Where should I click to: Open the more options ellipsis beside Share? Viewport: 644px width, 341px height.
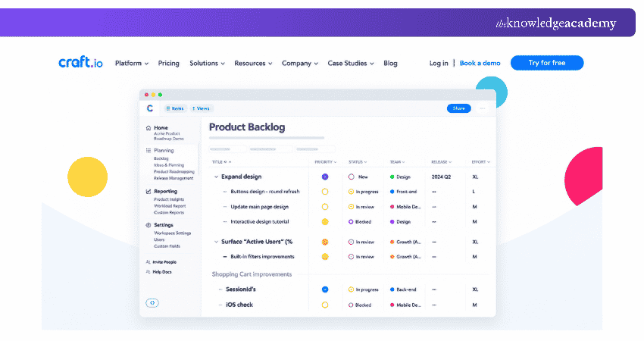click(x=483, y=108)
